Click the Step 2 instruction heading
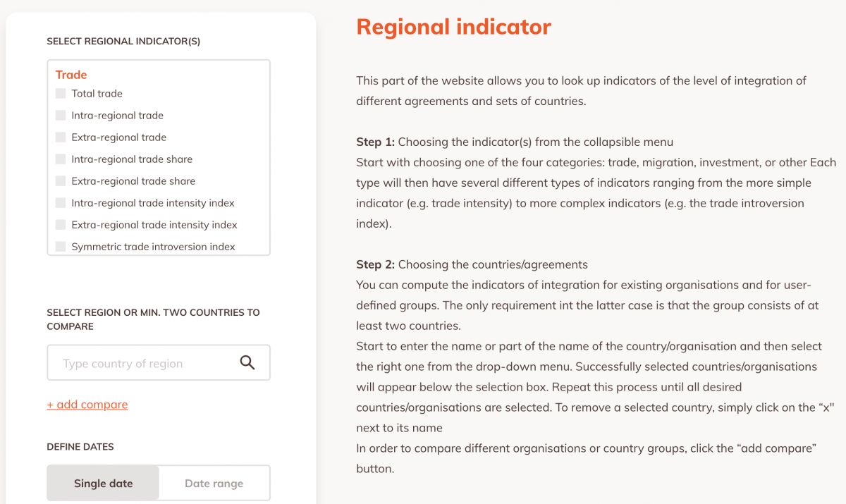The width and height of the screenshot is (846, 504). pos(376,264)
